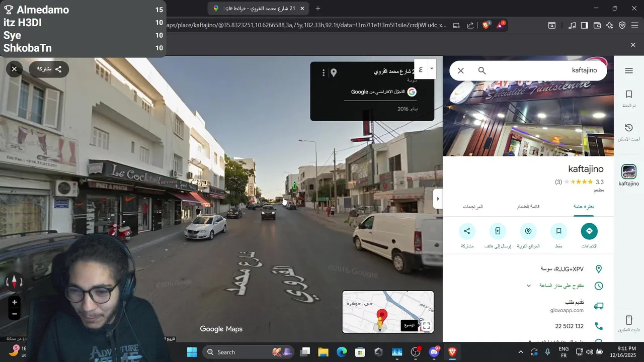The image size is (644, 362).
Task: Click the ENG FR language indicator
Action: (x=564, y=352)
